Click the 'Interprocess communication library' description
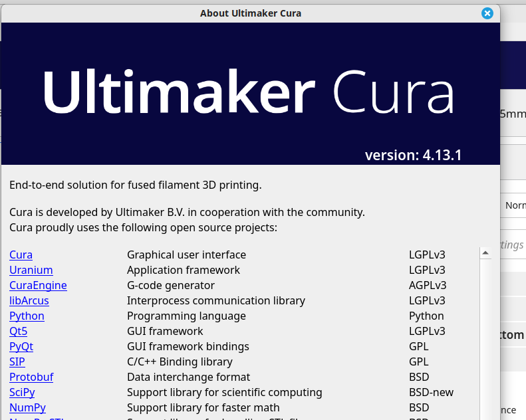The image size is (526, 420). coord(215,300)
